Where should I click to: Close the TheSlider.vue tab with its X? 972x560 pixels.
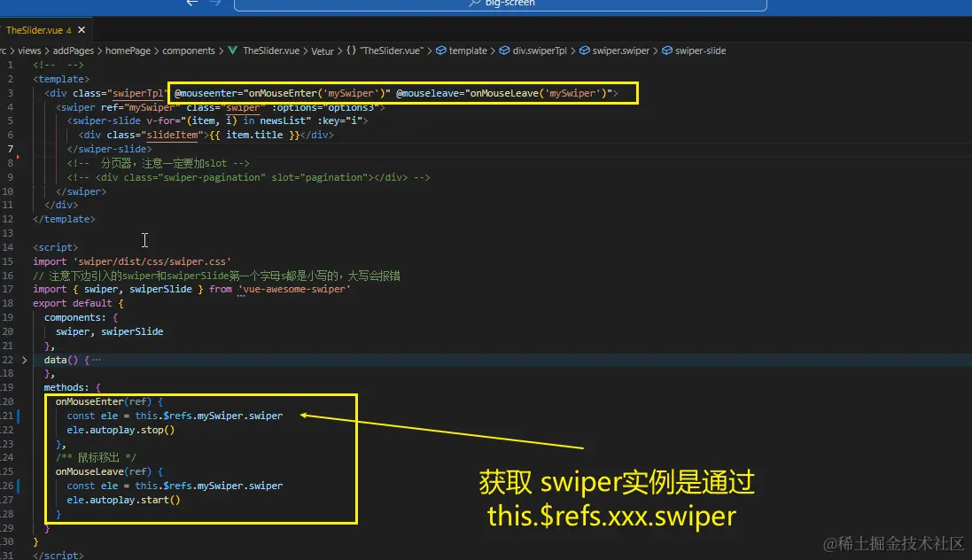[x=80, y=28]
